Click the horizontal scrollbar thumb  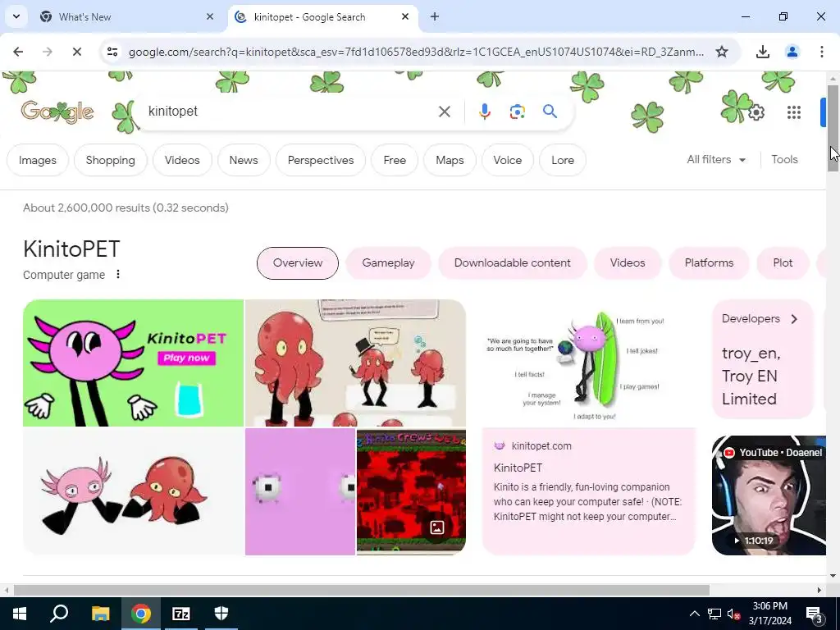tap(362, 590)
